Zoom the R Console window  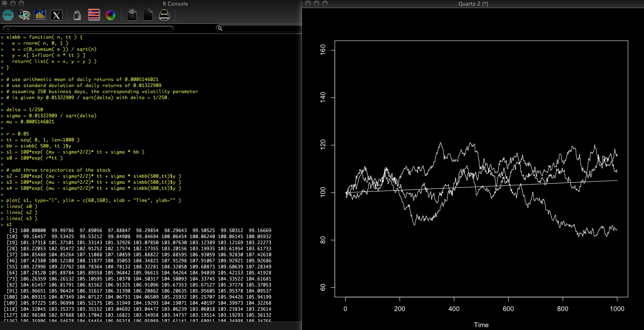[x=21, y=4]
